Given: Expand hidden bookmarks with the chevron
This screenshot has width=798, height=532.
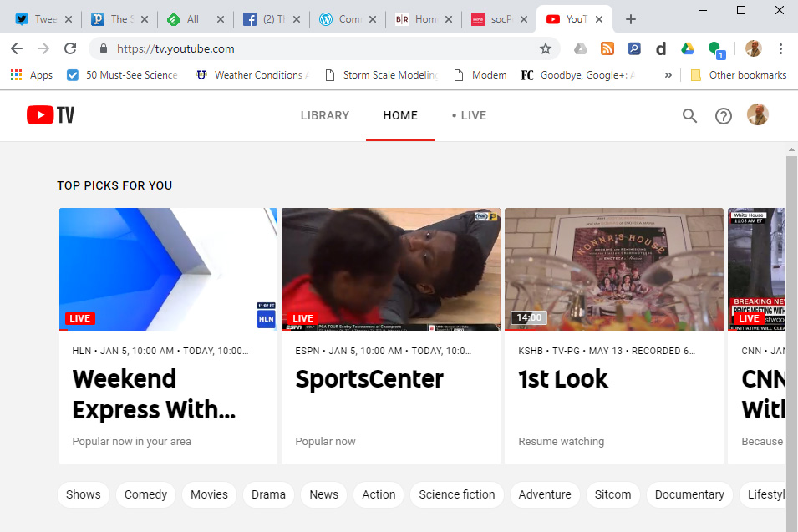Looking at the screenshot, I should pos(668,75).
